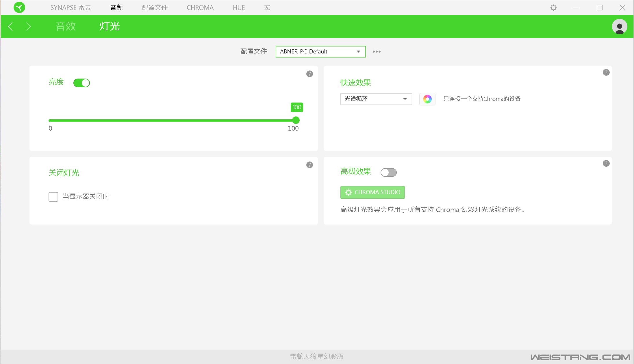This screenshot has height=364, width=634.
Task: Click the help icon in the advanced effects panel
Action: pos(606,164)
